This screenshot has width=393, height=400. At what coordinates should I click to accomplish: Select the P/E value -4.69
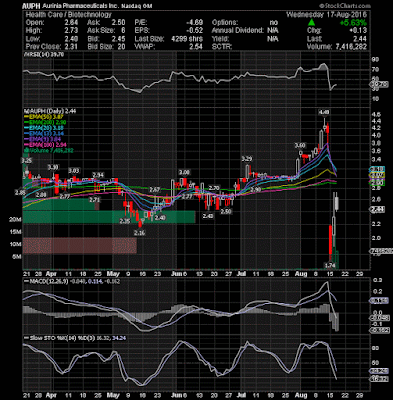(x=194, y=23)
